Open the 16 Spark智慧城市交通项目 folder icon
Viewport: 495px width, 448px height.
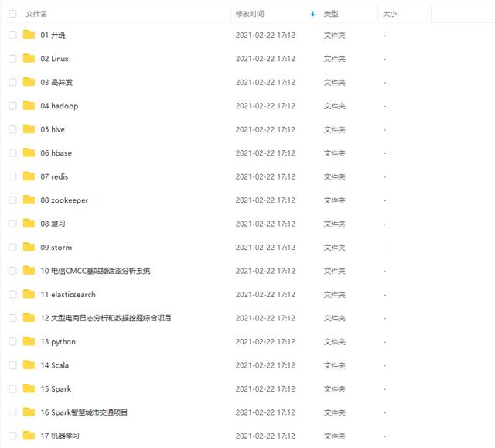pos(29,412)
